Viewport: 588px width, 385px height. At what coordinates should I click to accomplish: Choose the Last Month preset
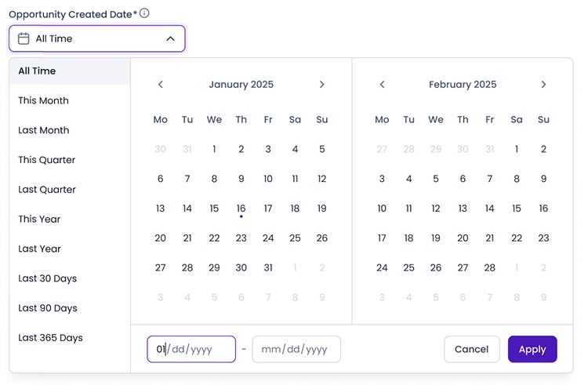point(70,130)
